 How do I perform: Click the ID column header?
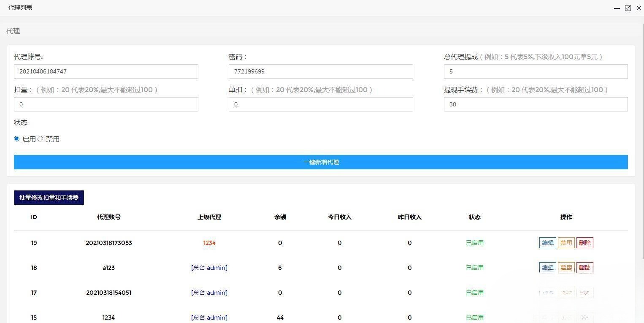[34, 217]
